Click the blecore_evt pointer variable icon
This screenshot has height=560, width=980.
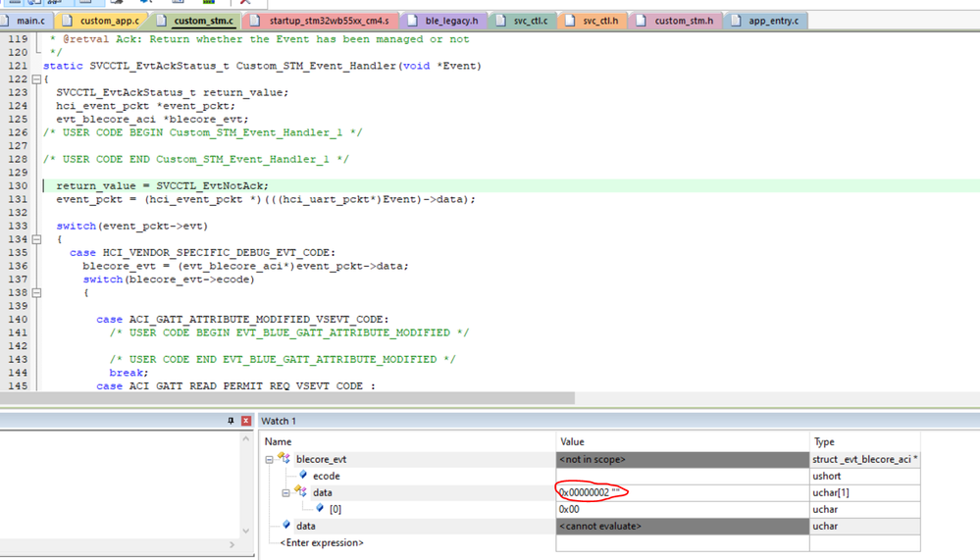point(284,458)
